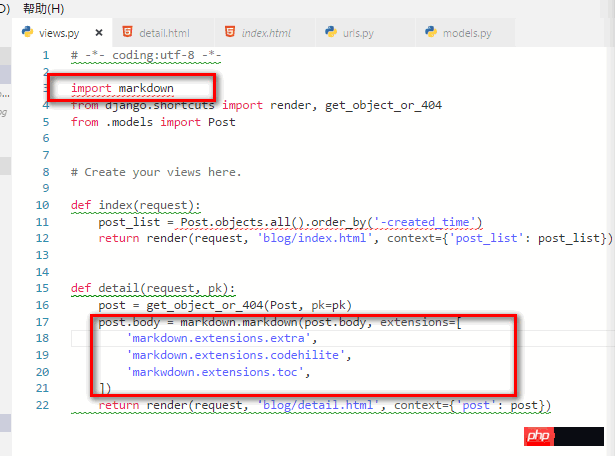The image size is (615, 456).
Task: Close the views.py tab
Action: tap(99, 33)
